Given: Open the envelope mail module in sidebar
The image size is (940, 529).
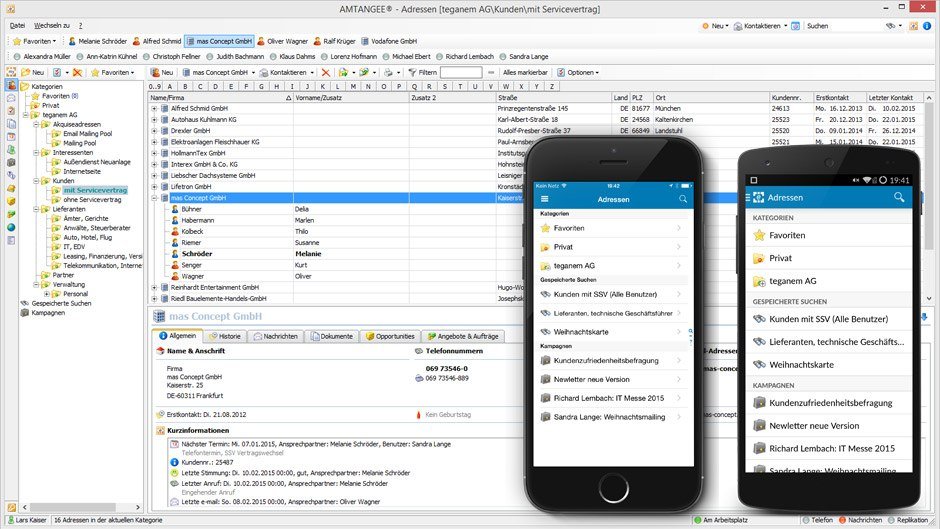Looking at the screenshot, I should click(11, 98).
